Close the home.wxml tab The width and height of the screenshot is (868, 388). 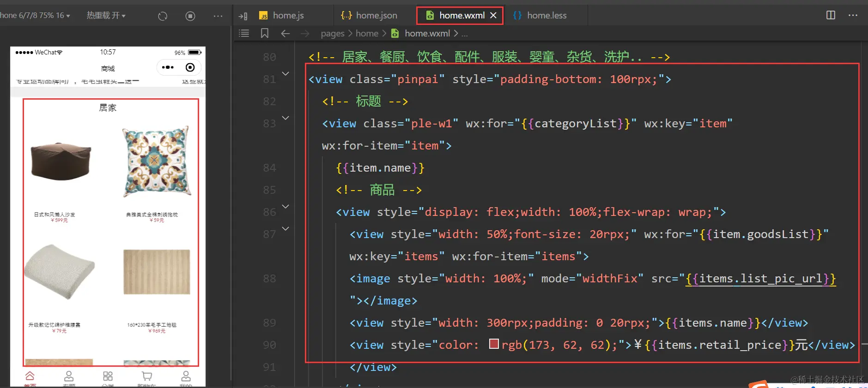493,15
